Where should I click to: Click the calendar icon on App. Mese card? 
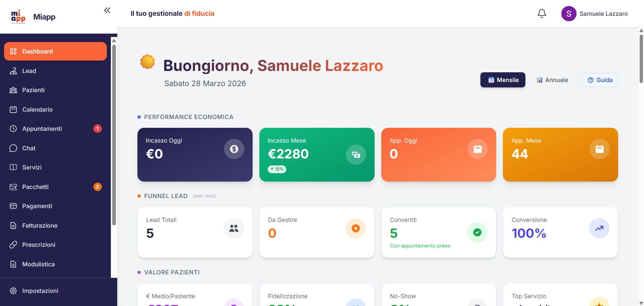(599, 149)
